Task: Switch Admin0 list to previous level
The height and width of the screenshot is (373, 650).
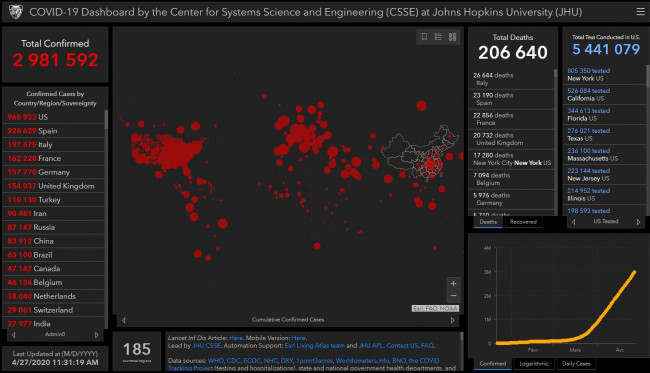Action: (14, 334)
